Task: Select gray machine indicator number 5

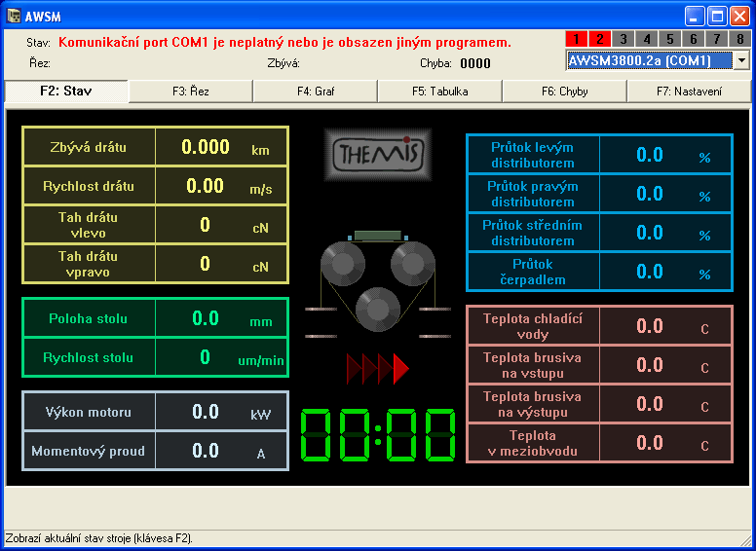Action: 669,39
